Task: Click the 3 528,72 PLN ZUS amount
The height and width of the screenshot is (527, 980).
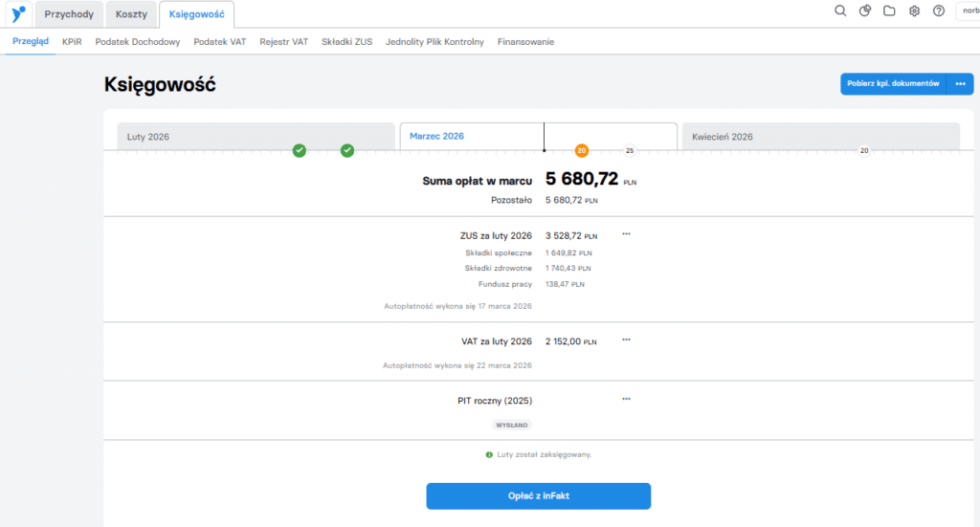Action: [x=571, y=236]
